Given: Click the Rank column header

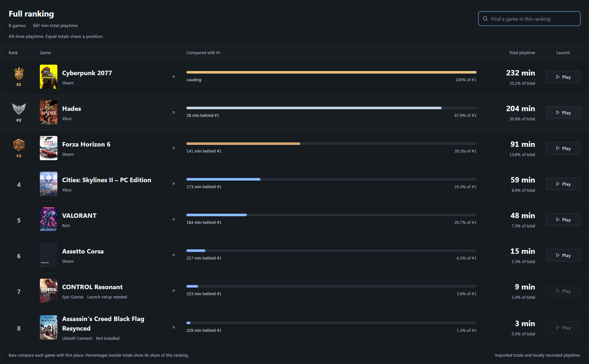Looking at the screenshot, I should coord(13,53).
